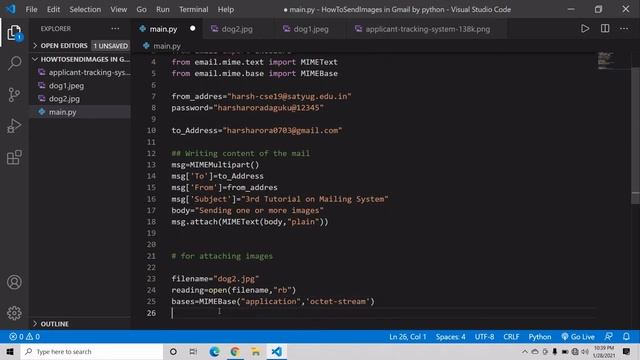Select applicant-tracking-sys file in explorer

(80, 72)
